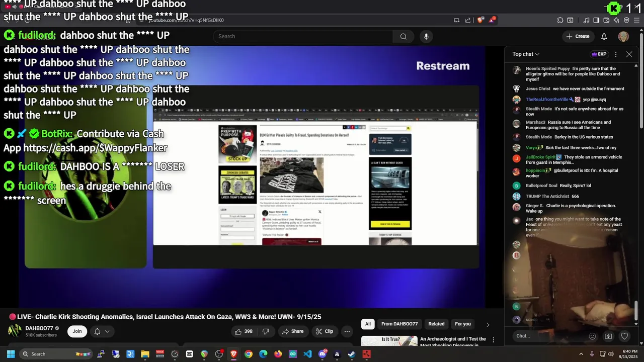
Task: Start voice search with the microphone icon
Action: pos(426,36)
